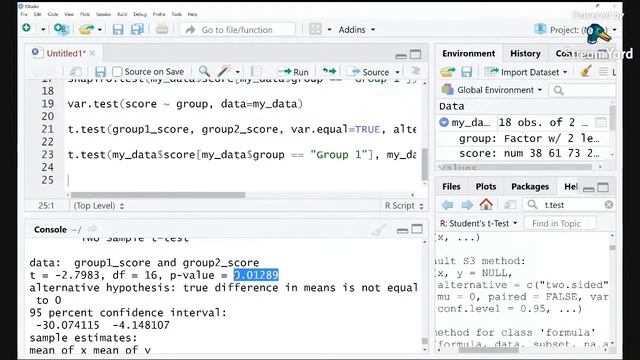Focus the Go to file/function box
Viewport: 640px width, 360px height.
pos(238,30)
